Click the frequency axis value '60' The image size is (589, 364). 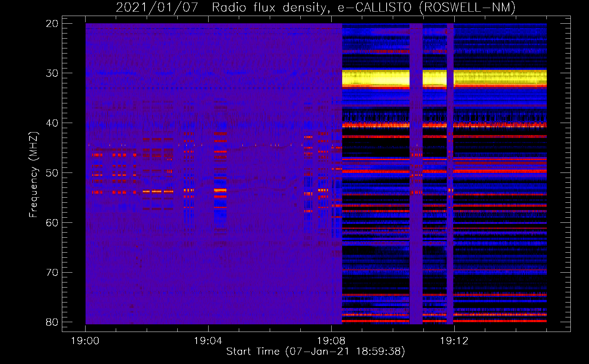tap(52, 223)
